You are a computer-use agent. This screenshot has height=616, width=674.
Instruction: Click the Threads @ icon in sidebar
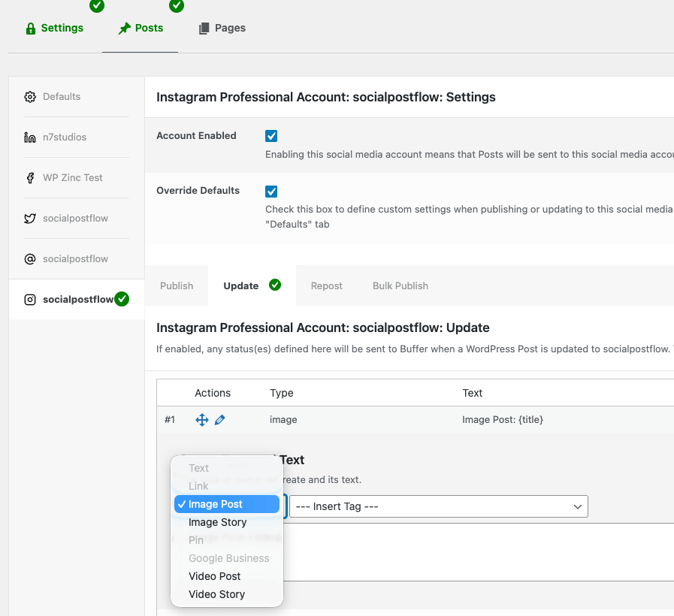click(x=30, y=259)
